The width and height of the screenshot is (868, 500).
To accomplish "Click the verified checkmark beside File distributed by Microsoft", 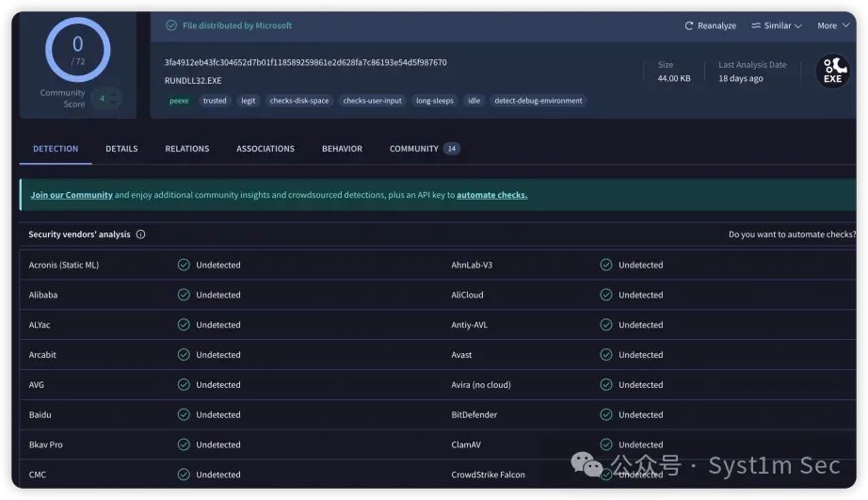I will [171, 25].
